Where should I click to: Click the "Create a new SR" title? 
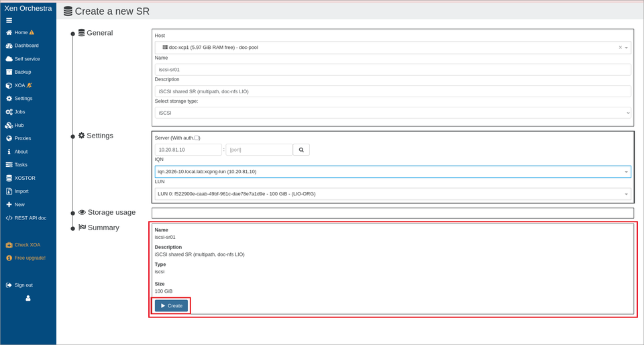coord(112,11)
